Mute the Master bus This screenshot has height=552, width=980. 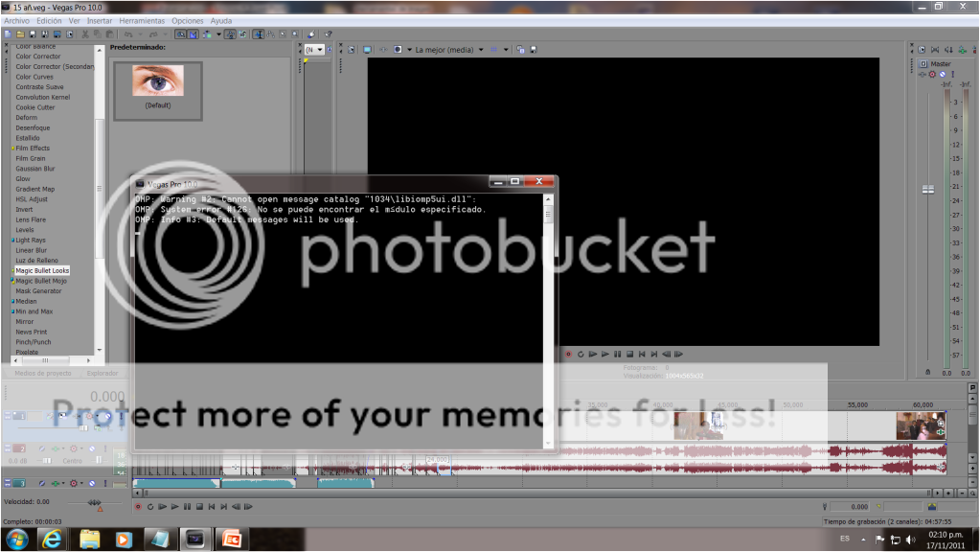[943, 75]
